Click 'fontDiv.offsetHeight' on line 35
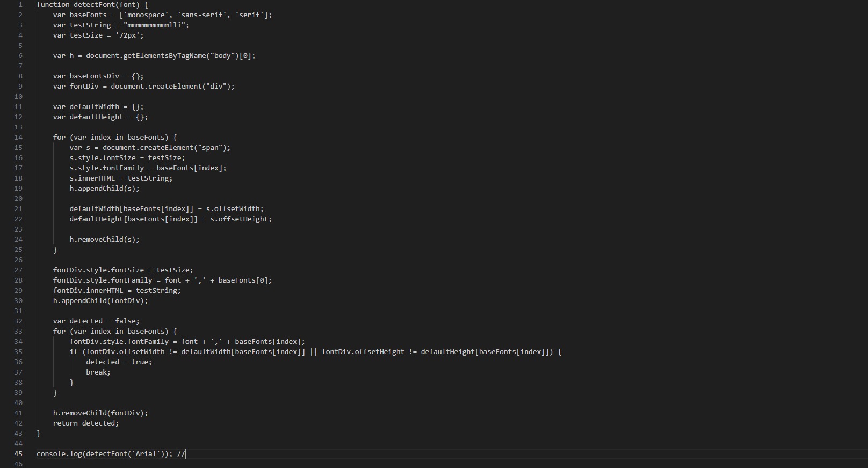 [363, 351]
